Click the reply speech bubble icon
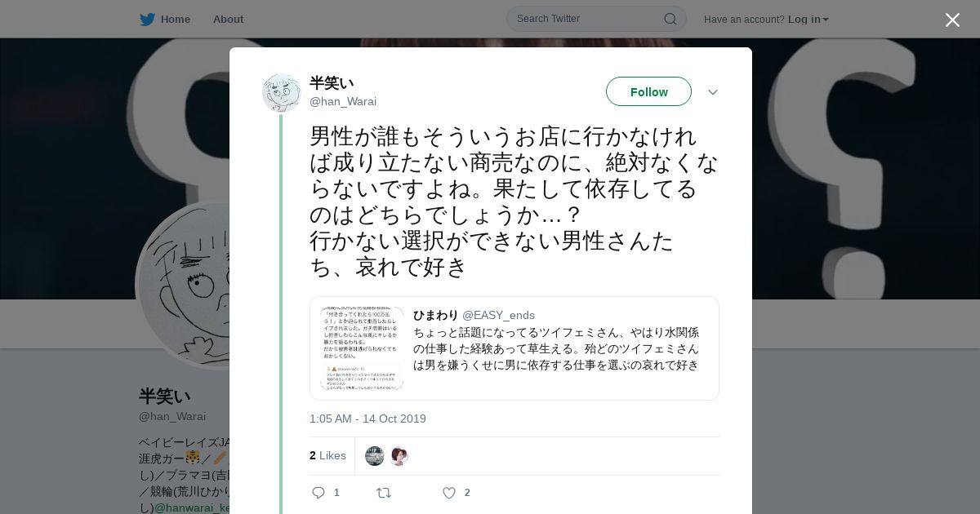980x514 pixels. [x=318, y=493]
